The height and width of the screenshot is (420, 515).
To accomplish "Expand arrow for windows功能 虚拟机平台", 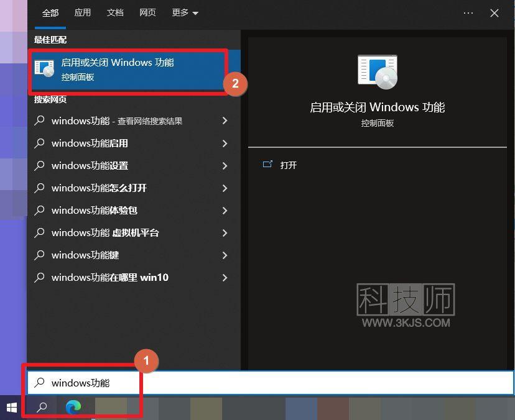I will [x=225, y=232].
